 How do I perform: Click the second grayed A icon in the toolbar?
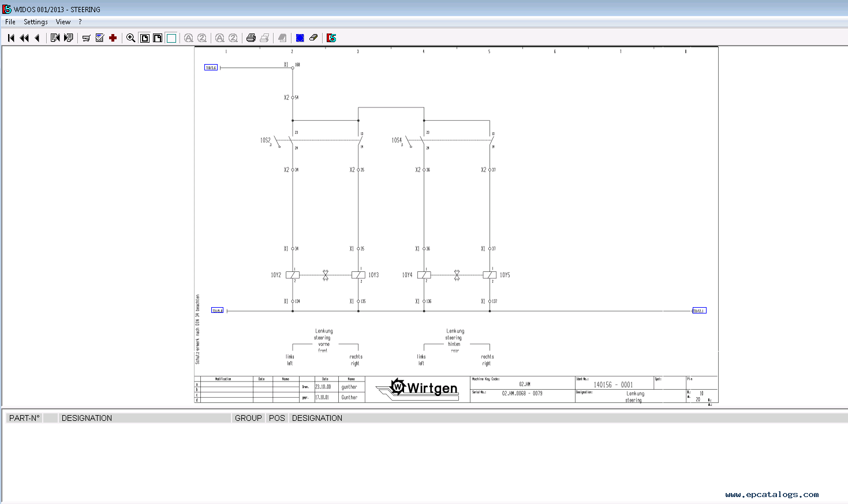point(220,38)
